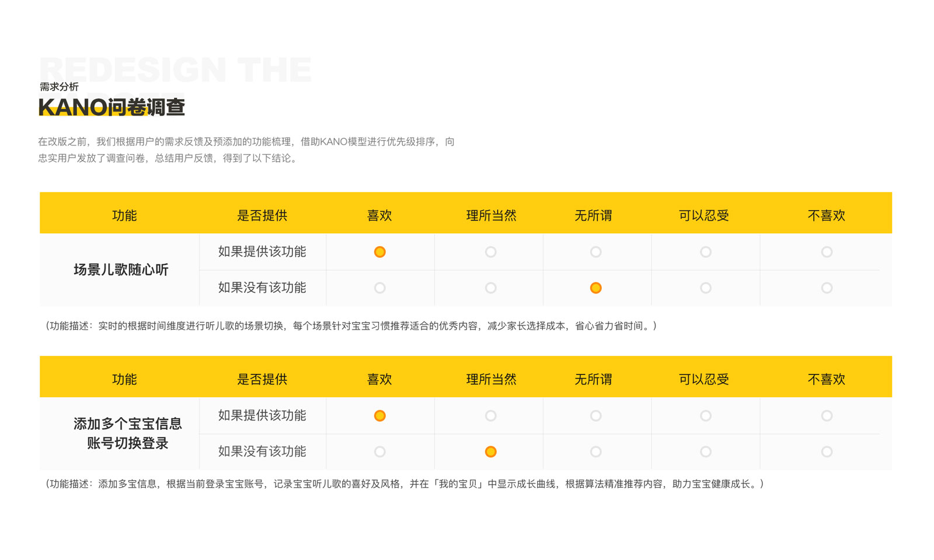The image size is (934, 560).
Task: Click 是否提供 header of 添加多个宝宝信息 table
Action: click(x=262, y=380)
